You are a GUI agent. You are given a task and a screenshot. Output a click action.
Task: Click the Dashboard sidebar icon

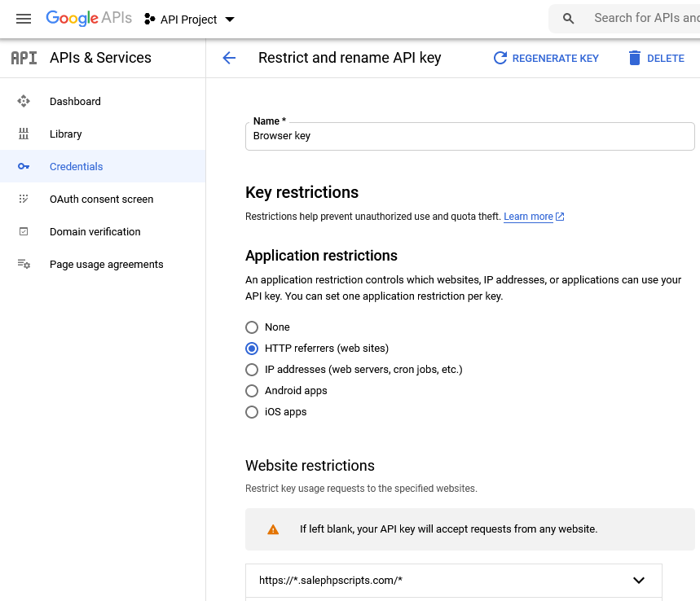[x=24, y=101]
